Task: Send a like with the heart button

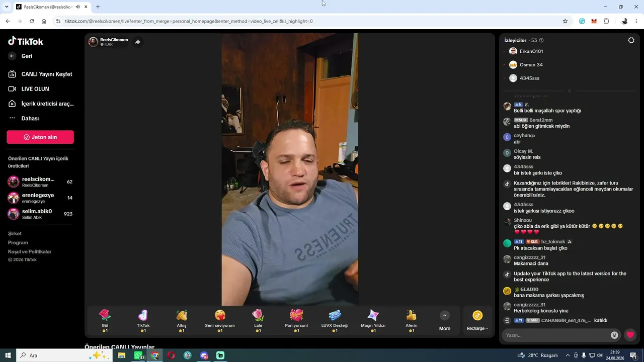Action: click(x=630, y=335)
